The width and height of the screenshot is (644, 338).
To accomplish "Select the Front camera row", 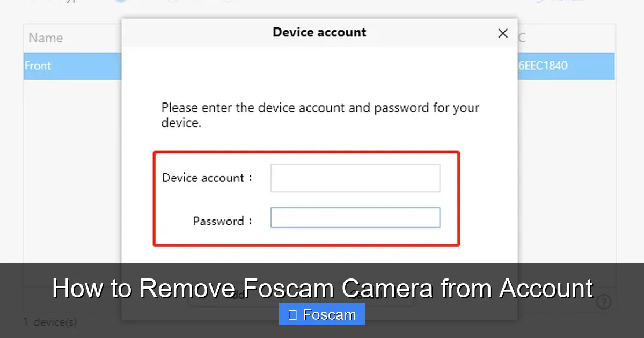I will (64, 65).
